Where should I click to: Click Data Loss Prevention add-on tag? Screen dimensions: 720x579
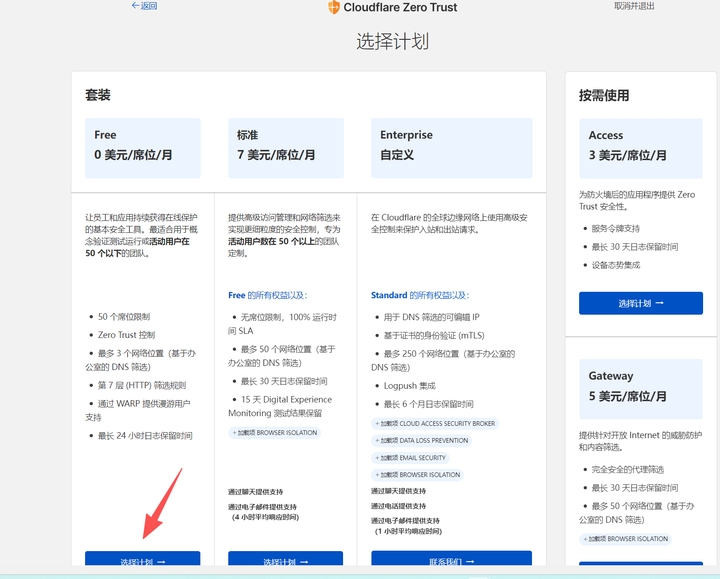tap(421, 441)
